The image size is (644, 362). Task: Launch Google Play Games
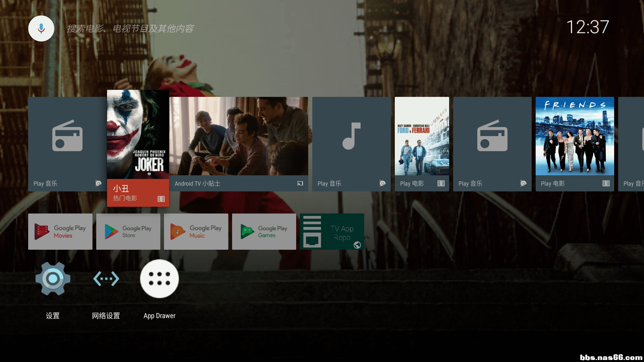[x=264, y=231]
